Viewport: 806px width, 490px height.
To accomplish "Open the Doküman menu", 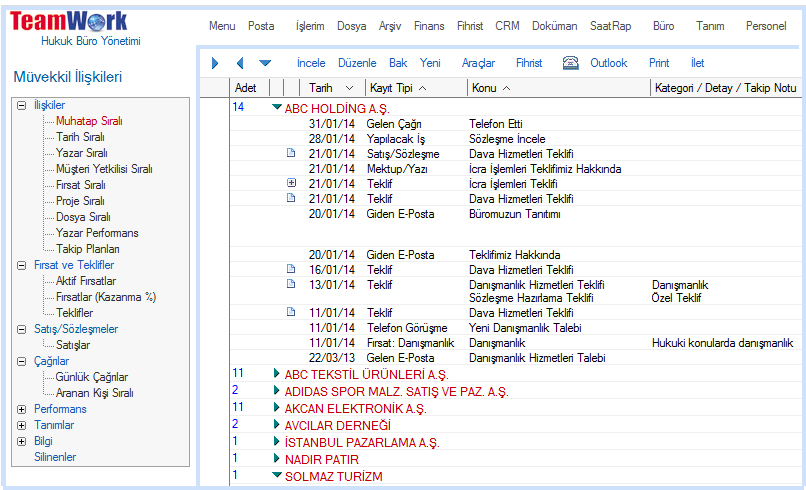I will [555, 26].
